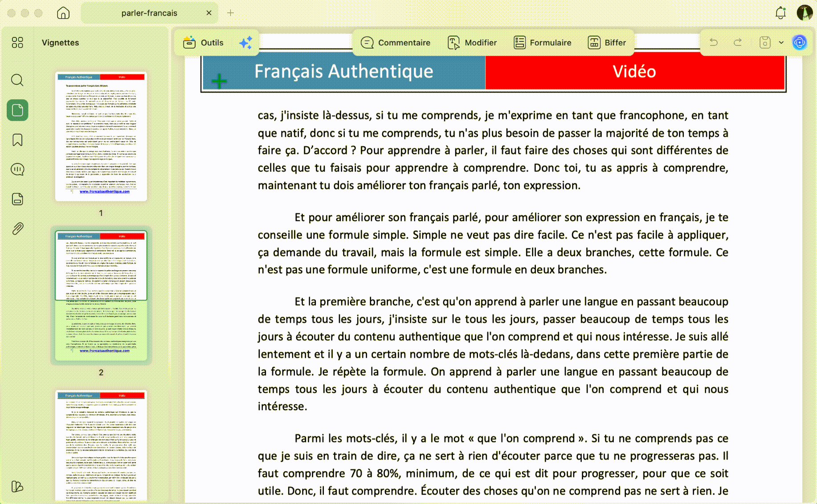Launch the AI sparkle assistant
Screen dimensions: 817x504
pos(245,43)
